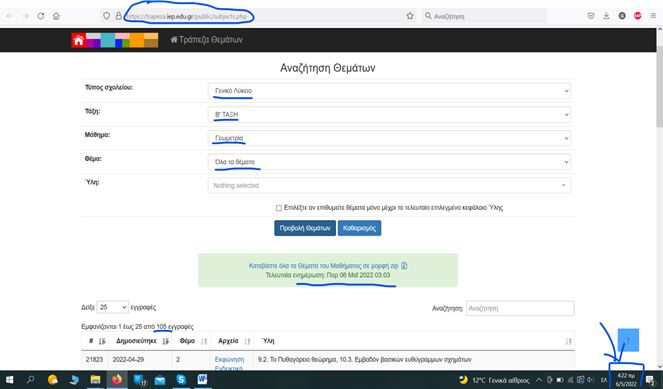Click the address bar URL field
Image resolution: width=663 pixels, height=389 pixels.
pyautogui.click(x=186, y=16)
